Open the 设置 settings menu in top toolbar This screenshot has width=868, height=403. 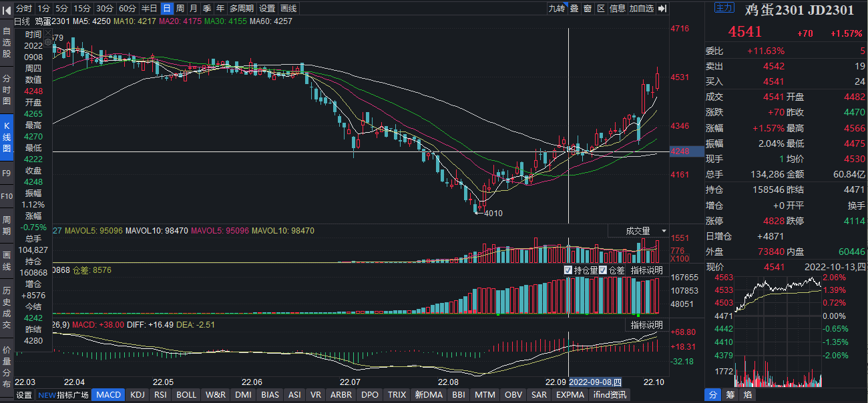click(x=267, y=9)
